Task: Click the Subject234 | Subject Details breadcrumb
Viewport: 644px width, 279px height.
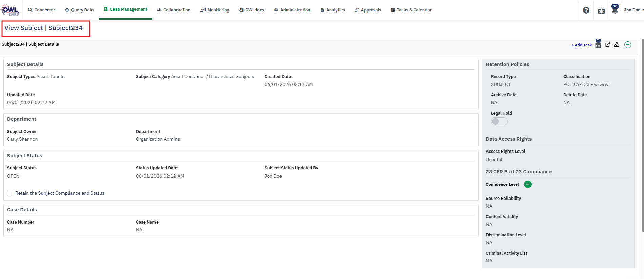Action: pyautogui.click(x=30, y=44)
